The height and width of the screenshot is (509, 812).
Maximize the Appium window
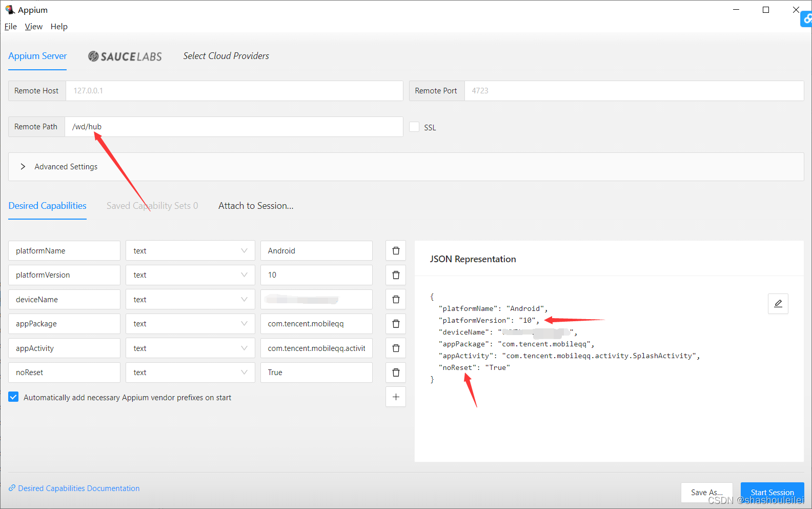[x=766, y=10]
